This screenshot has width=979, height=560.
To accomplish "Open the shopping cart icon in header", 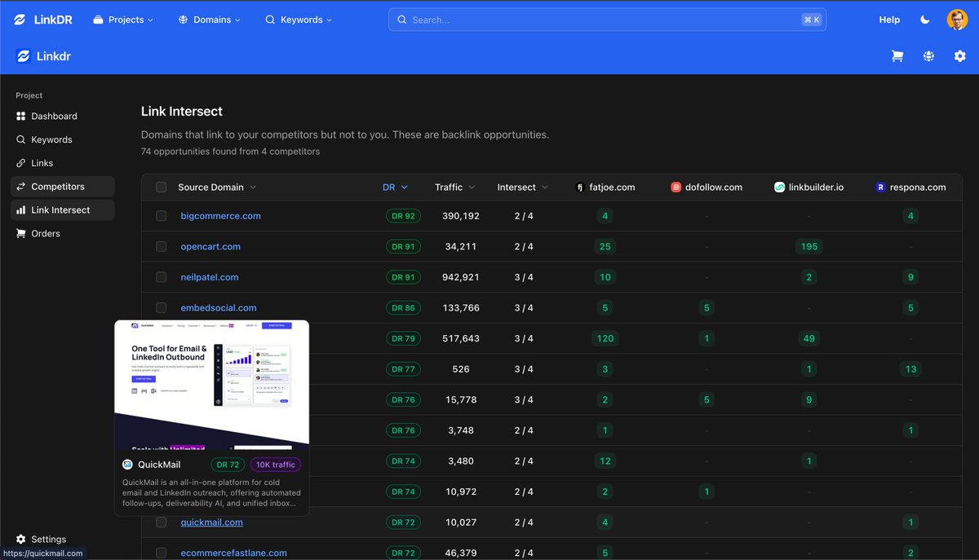I will (897, 56).
